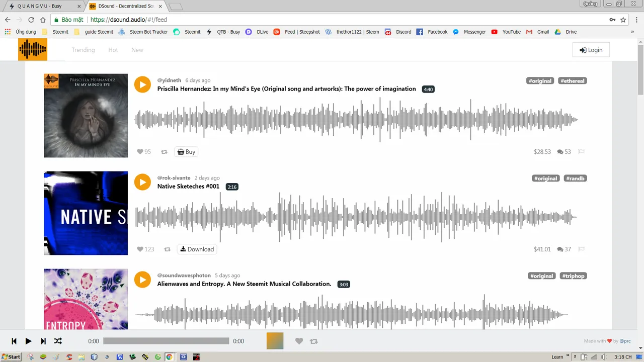644x362 pixels.
Task: Open the In My Mind's Eye cover thumbnail
Action: (x=86, y=116)
